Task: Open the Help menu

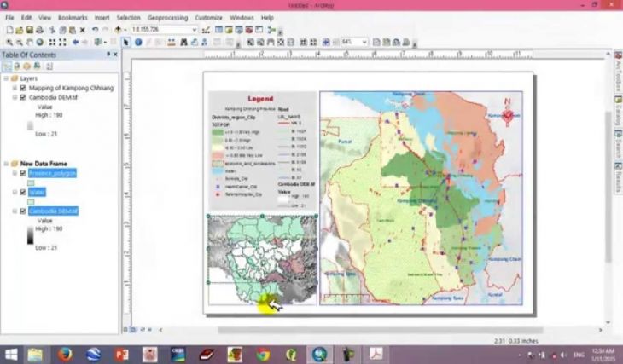Action: pyautogui.click(x=267, y=18)
